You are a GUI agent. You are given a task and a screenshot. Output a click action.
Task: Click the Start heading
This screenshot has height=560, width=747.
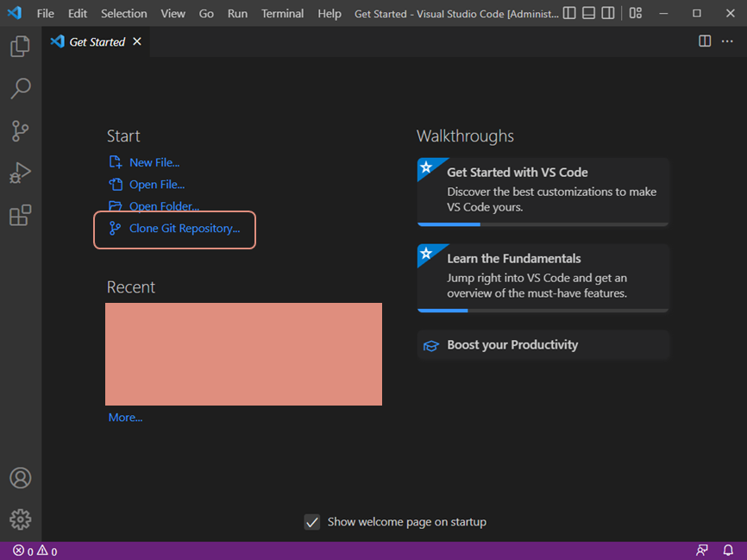click(123, 136)
